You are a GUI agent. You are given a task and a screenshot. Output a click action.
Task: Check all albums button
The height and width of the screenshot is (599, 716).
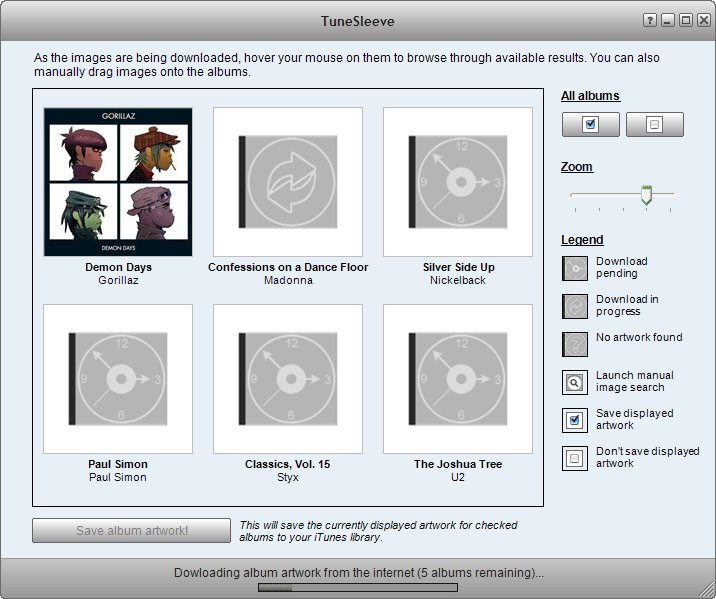coord(590,124)
